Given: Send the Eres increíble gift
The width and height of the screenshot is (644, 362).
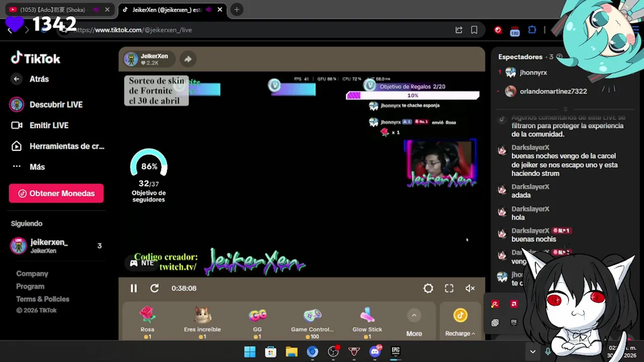Looking at the screenshot, I should pos(202,322).
